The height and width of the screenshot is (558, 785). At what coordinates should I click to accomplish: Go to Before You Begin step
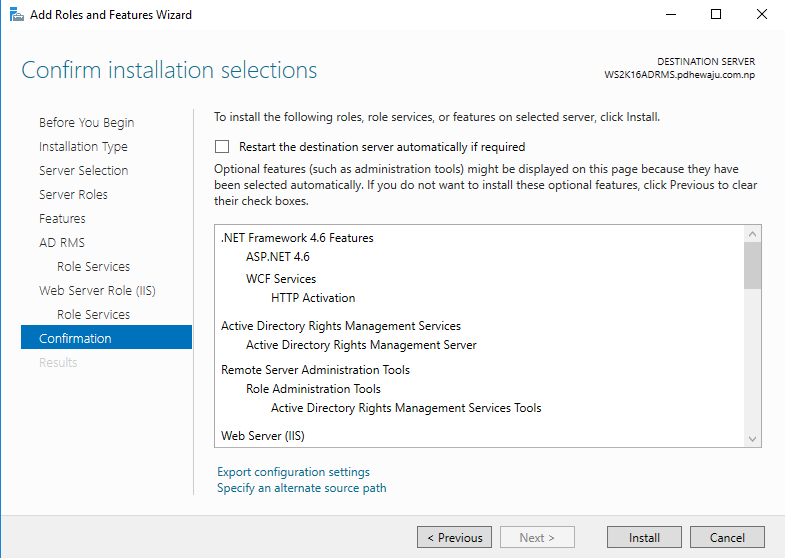coord(87,123)
